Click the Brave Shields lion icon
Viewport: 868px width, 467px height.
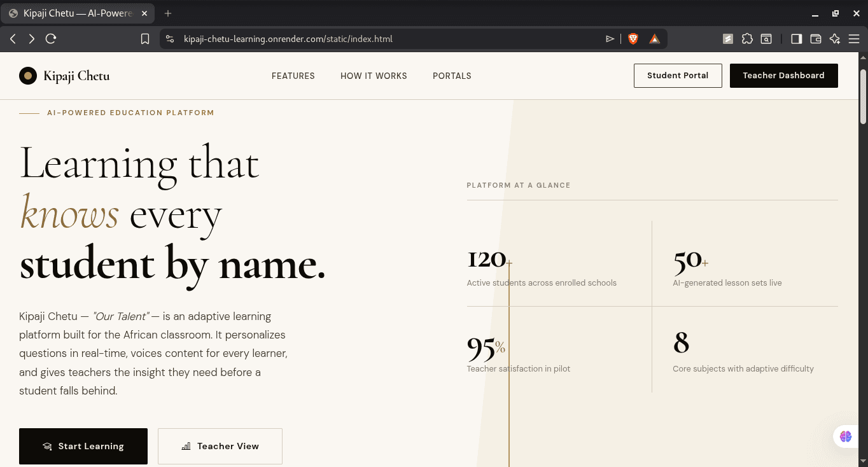(x=633, y=39)
